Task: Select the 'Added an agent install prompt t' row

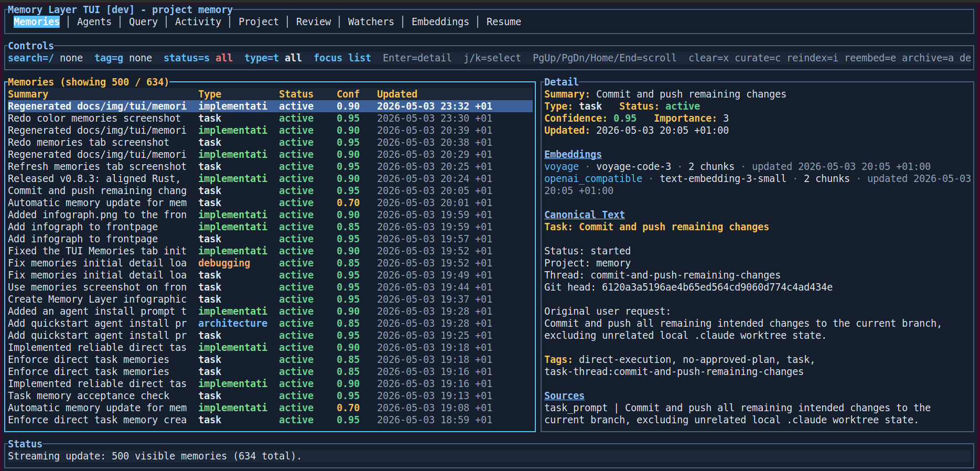Action: [270, 311]
